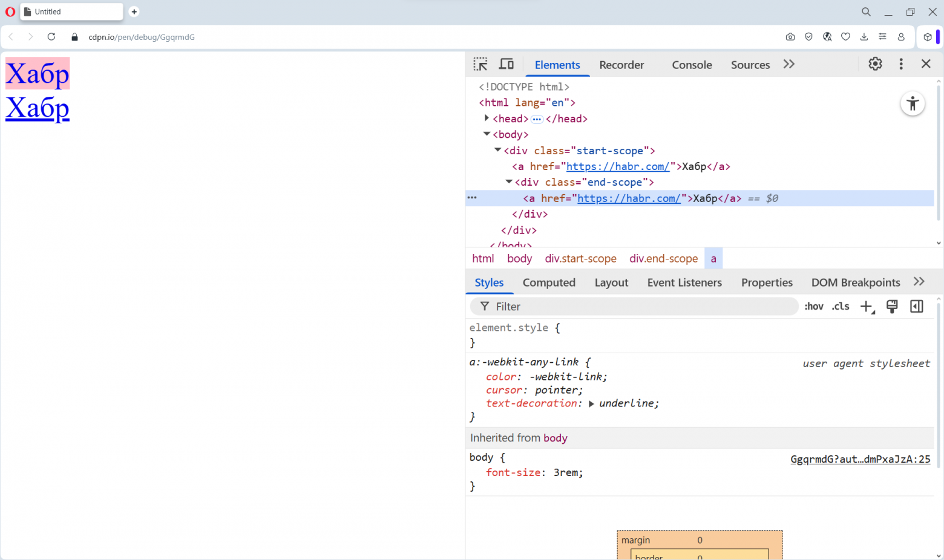Image resolution: width=944 pixels, height=560 pixels.
Task: Toggle the device toolbar emulation
Action: point(506,64)
